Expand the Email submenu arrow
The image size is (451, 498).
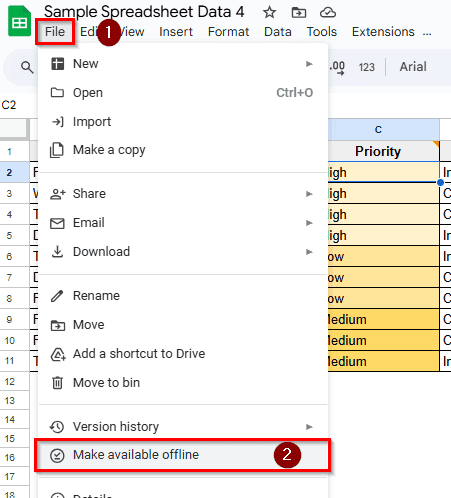[309, 223]
